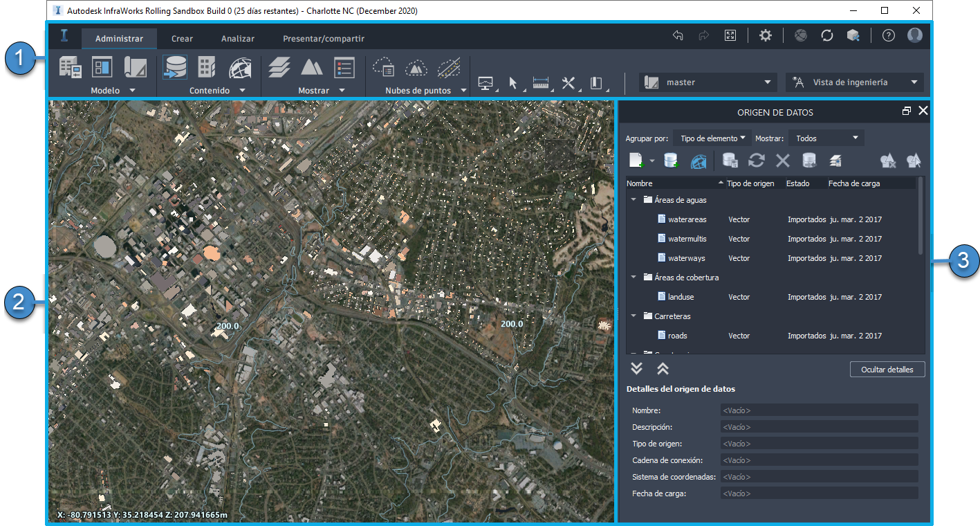This screenshot has width=980, height=526.
Task: Collapse the Áreas de cobertura folder
Action: click(x=634, y=278)
